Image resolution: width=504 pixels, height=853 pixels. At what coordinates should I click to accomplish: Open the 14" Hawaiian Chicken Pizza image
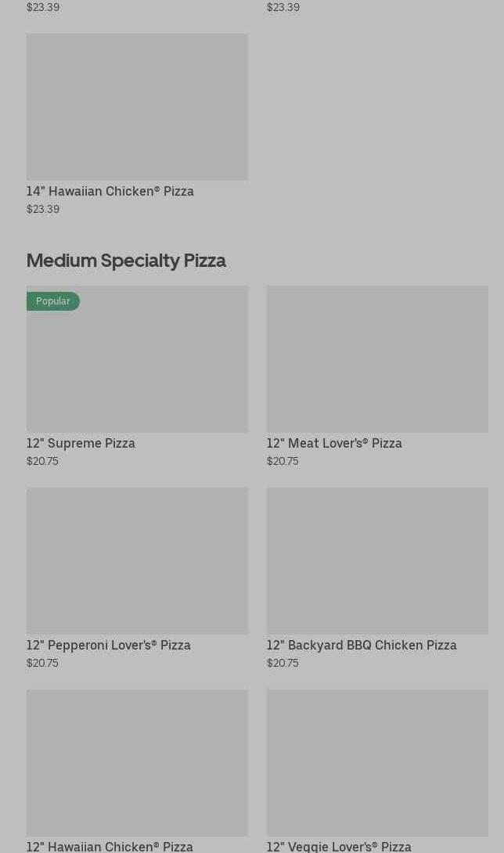[x=137, y=106]
